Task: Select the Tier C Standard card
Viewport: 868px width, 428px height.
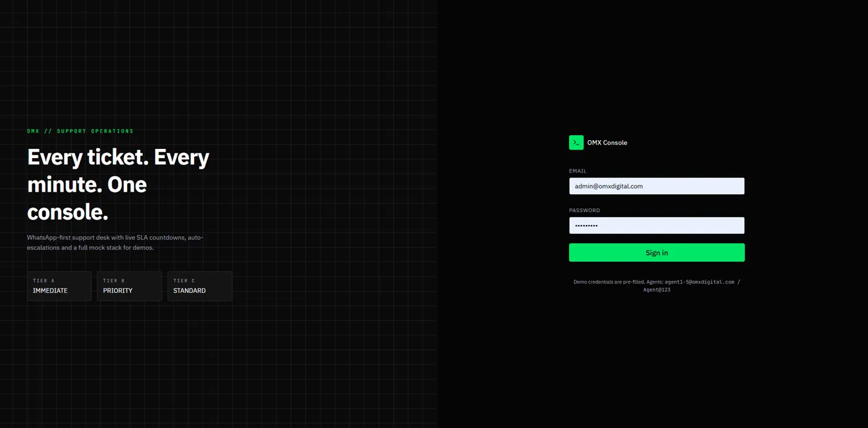Action: 200,286
